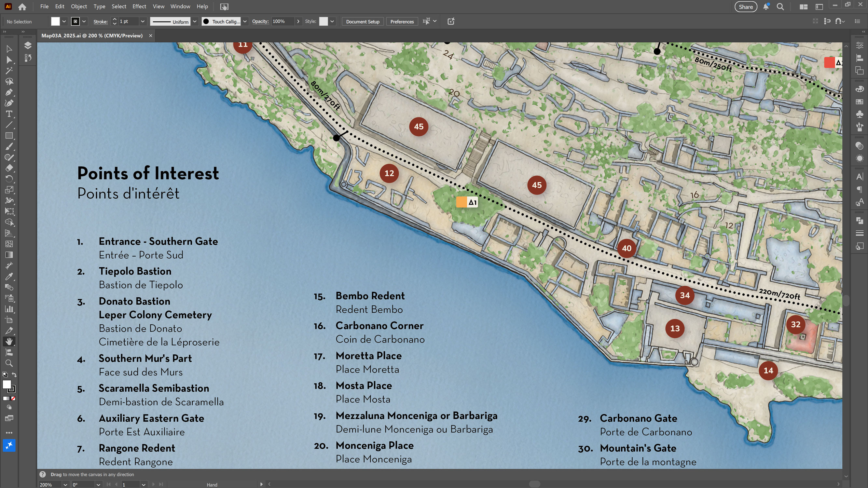This screenshot has height=488, width=868.
Task: Open stroke weight dropdown
Action: [x=143, y=21]
